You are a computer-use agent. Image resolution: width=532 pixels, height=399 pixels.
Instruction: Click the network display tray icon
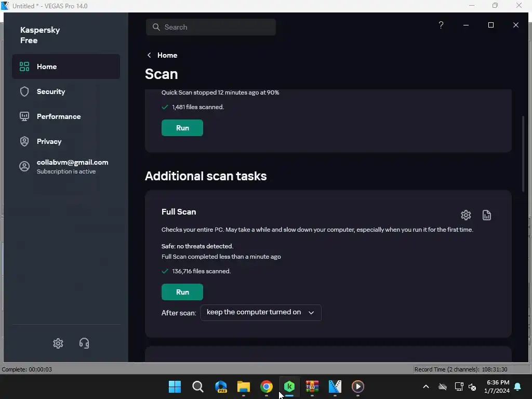coord(459,387)
